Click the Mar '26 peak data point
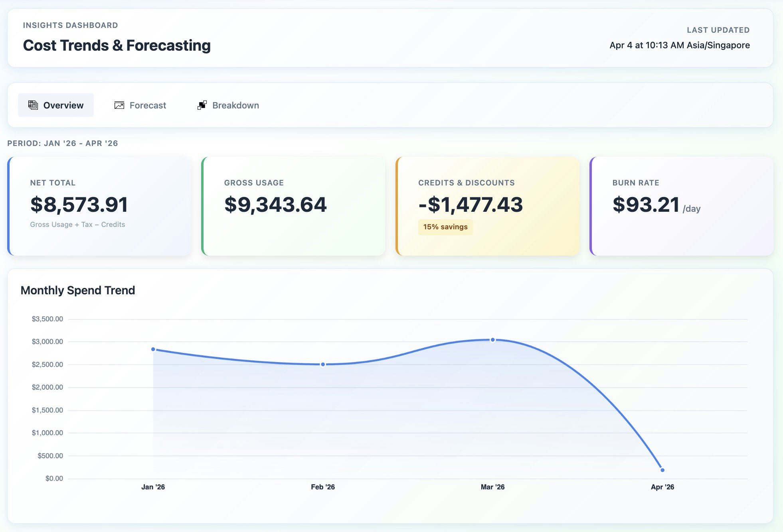Viewport: 783px width, 532px height. tap(493, 340)
